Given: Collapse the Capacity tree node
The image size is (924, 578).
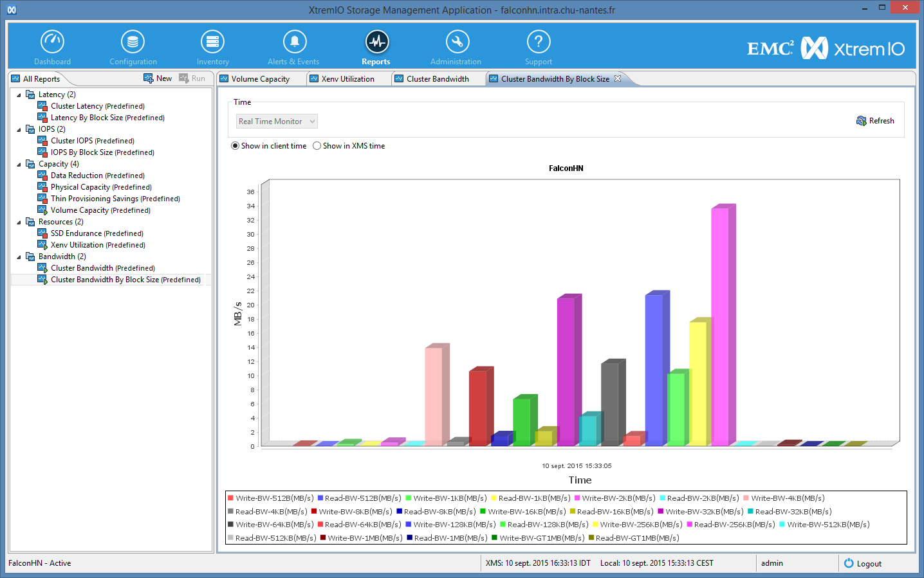Looking at the screenshot, I should [19, 165].
